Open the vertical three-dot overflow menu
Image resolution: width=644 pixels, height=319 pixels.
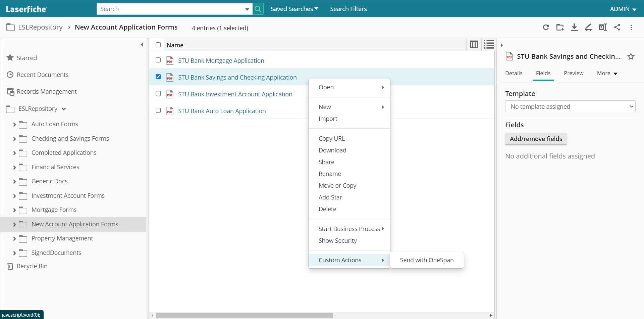[631, 27]
